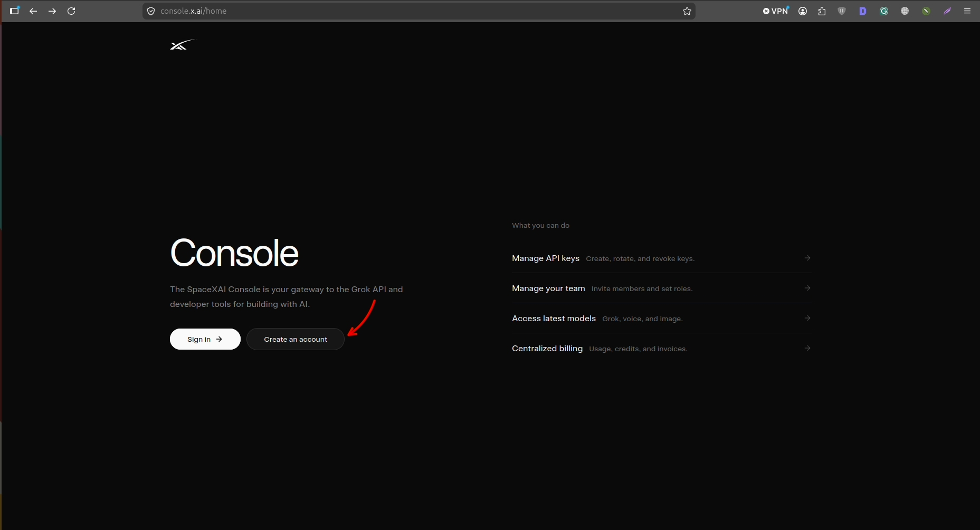Open the uBlock shield extension icon
This screenshot has width=980, height=530.
(x=842, y=11)
